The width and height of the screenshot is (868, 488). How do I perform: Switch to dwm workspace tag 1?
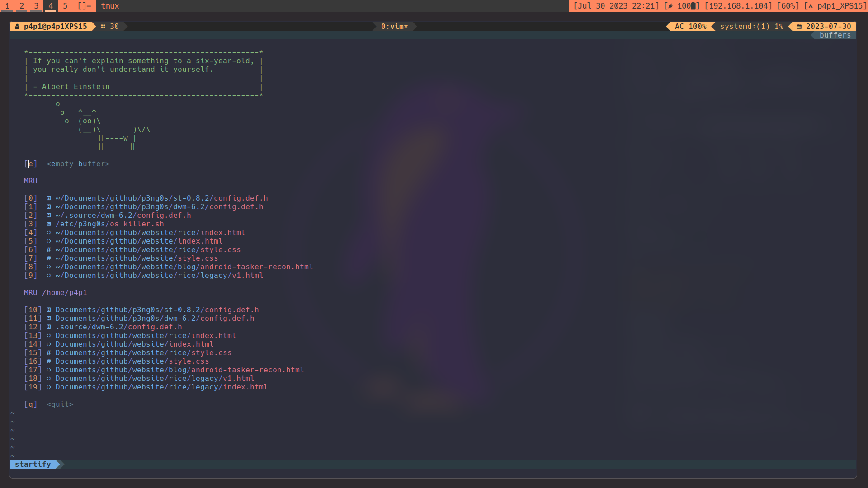tap(7, 6)
